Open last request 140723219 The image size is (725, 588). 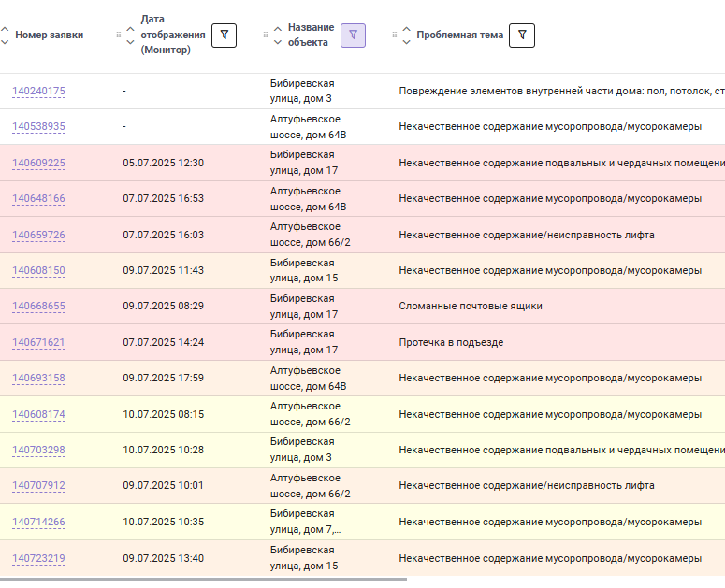coord(38,558)
